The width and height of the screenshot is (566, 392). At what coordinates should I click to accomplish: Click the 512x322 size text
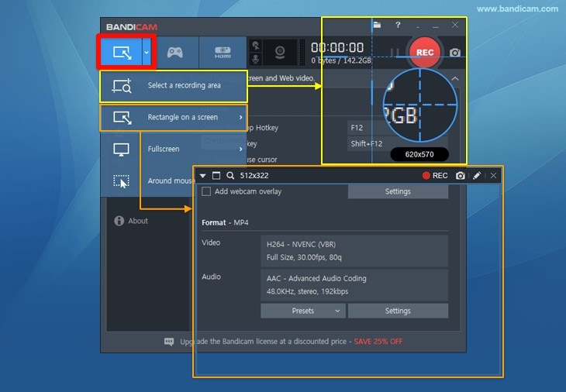(x=254, y=176)
